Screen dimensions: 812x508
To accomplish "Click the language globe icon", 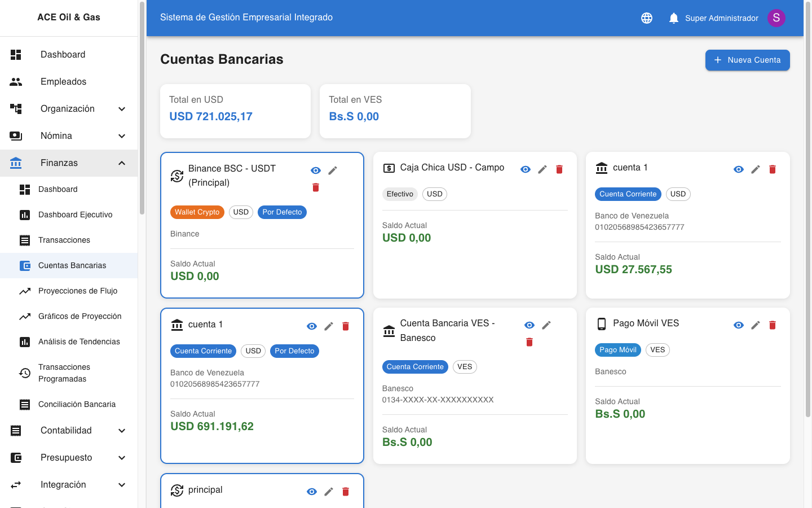I will [647, 18].
